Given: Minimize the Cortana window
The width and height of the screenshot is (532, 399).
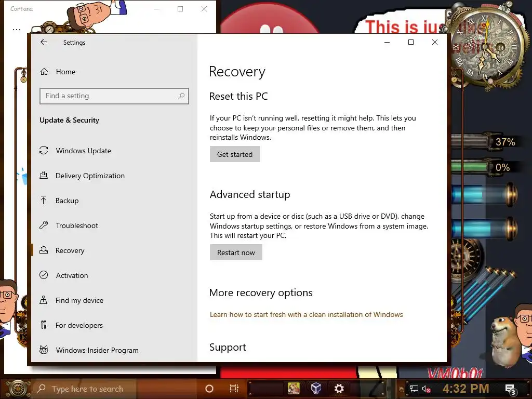Looking at the screenshot, I should click(156, 9).
